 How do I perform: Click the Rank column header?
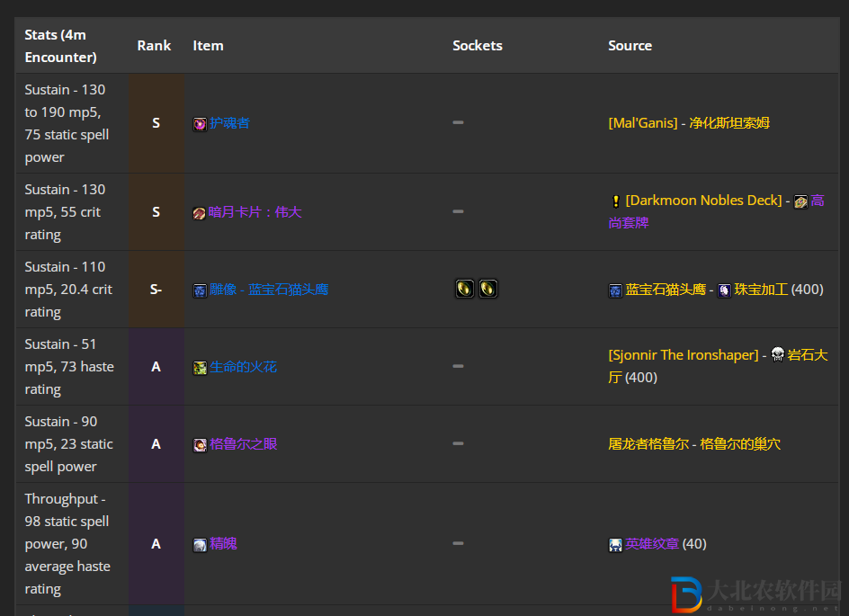pyautogui.click(x=154, y=46)
